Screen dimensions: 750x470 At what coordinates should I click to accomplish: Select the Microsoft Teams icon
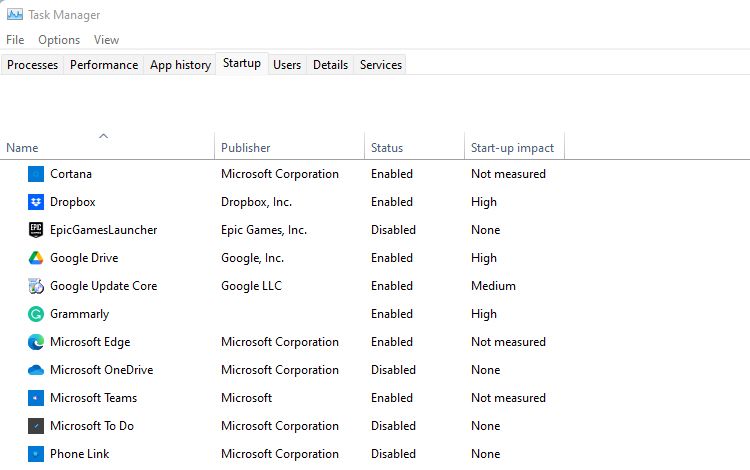point(36,398)
